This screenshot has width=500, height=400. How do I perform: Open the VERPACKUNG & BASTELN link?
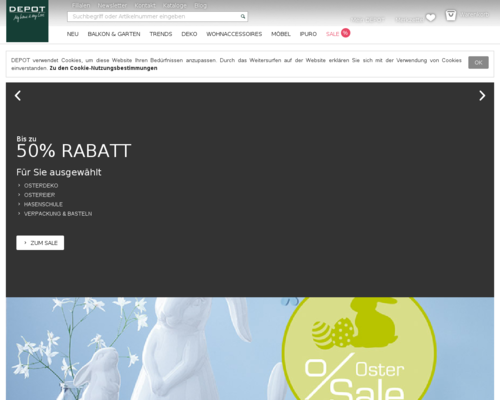click(58, 214)
